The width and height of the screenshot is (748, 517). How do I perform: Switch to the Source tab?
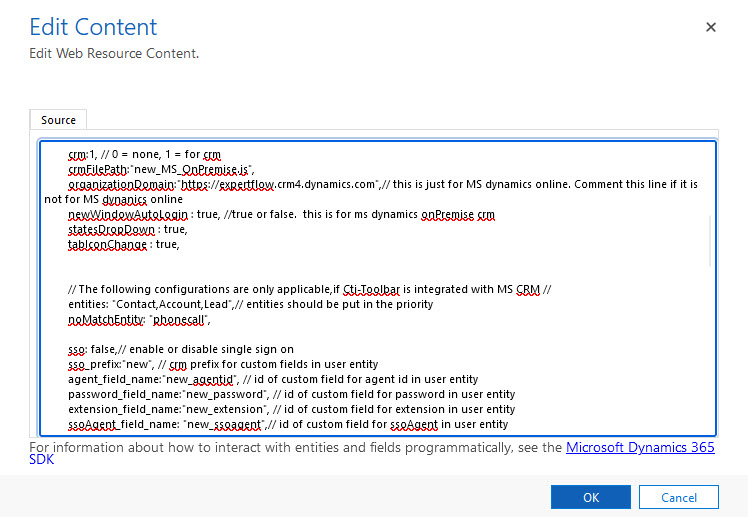point(58,120)
